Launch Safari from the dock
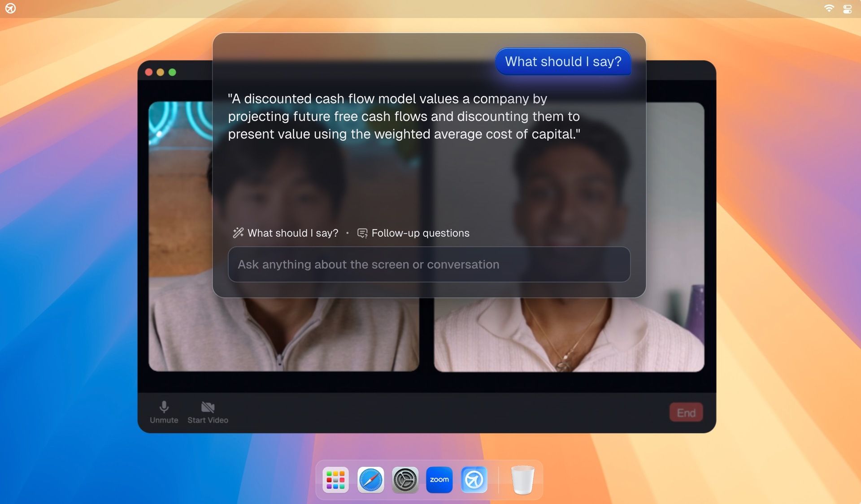Screen dimensions: 861x504 tap(370, 480)
